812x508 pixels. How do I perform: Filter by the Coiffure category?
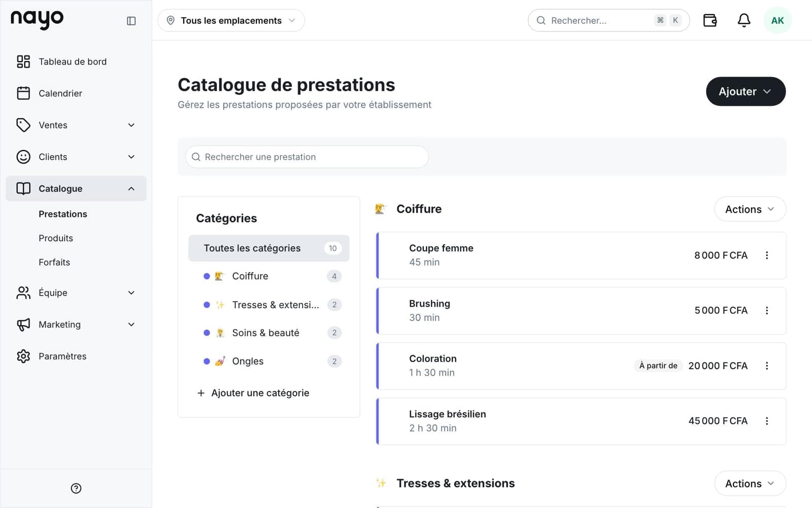pos(269,276)
